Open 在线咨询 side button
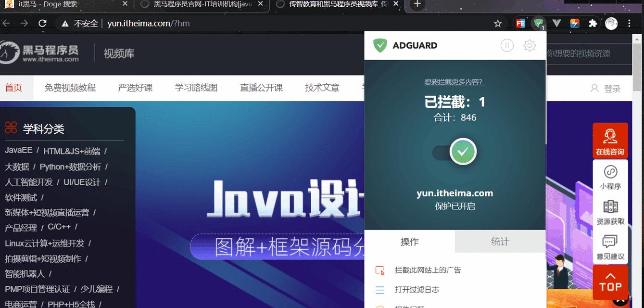The width and height of the screenshot is (644, 308). (610, 141)
